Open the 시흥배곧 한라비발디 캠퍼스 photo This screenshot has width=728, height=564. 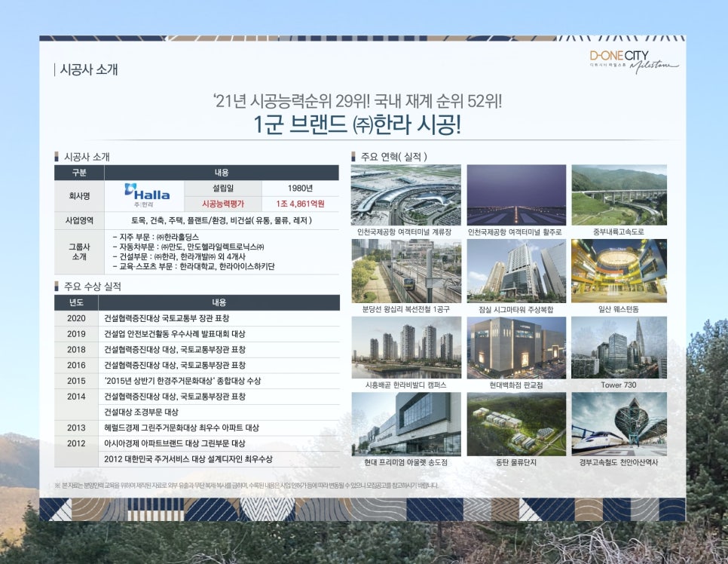click(406, 348)
